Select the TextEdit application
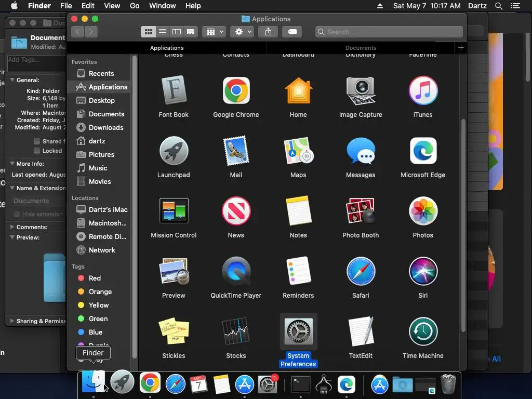Screen dimensions: 532x399 coord(361,331)
